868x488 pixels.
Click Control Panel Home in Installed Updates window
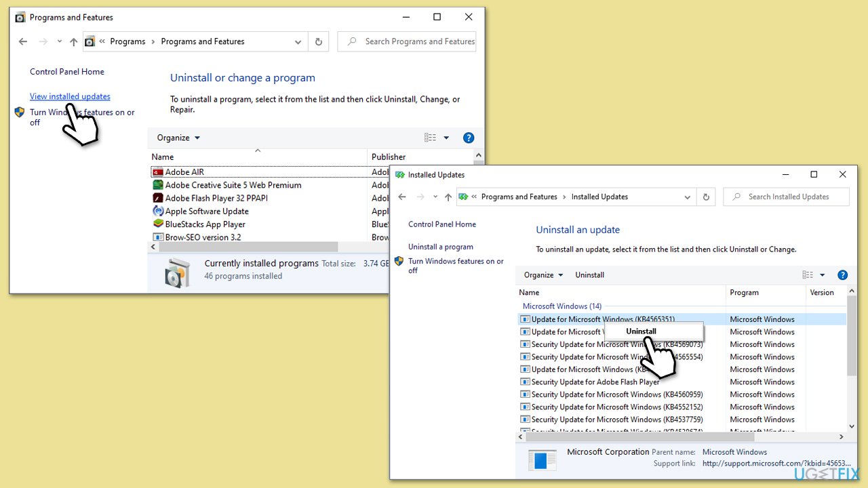[x=442, y=224]
